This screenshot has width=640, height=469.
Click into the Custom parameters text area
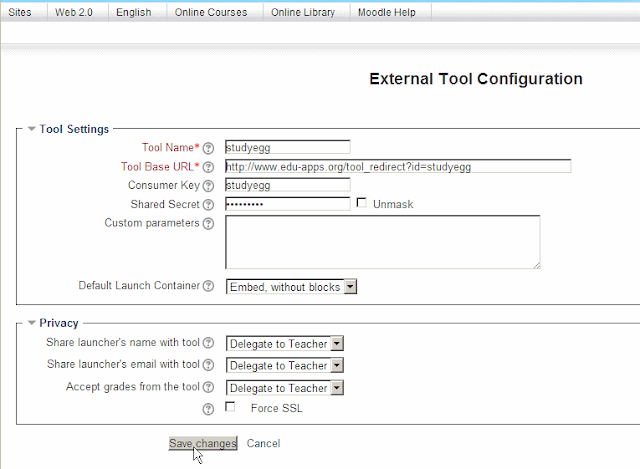pos(383,242)
